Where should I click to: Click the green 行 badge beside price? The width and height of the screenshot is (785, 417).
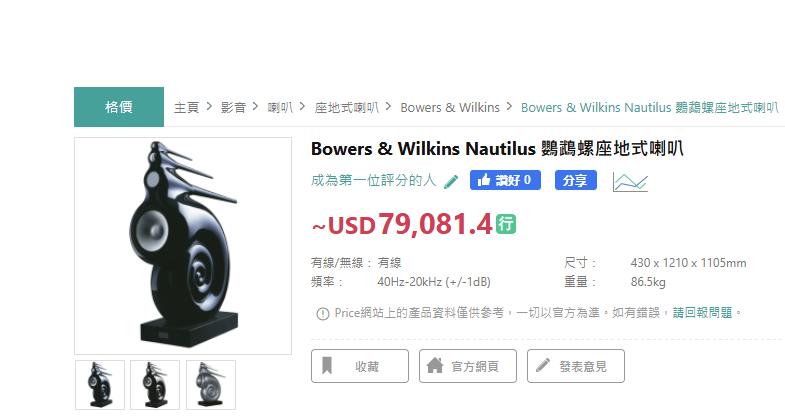click(506, 224)
